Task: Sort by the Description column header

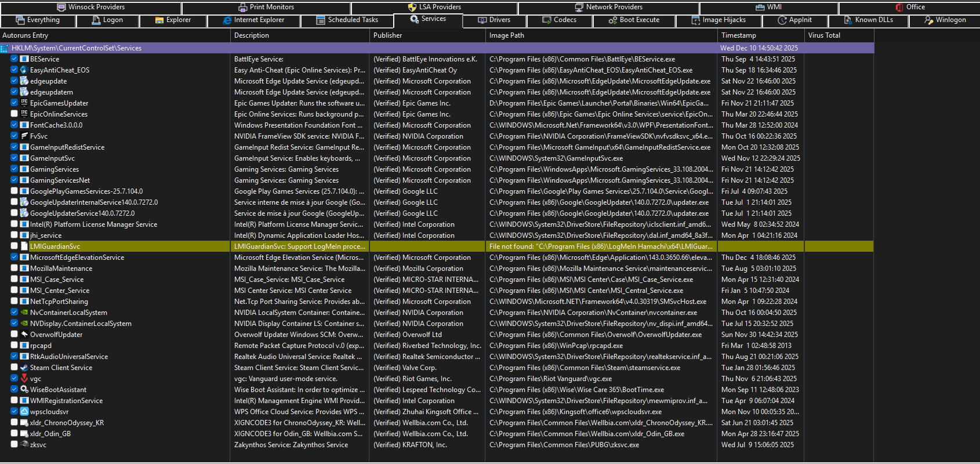Action: tap(300, 35)
